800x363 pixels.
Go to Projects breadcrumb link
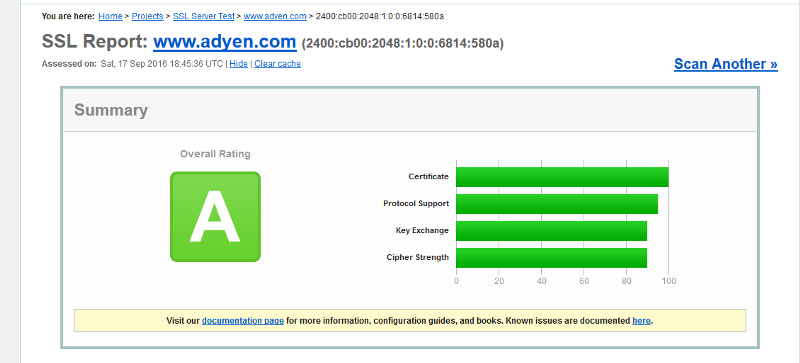pos(148,16)
